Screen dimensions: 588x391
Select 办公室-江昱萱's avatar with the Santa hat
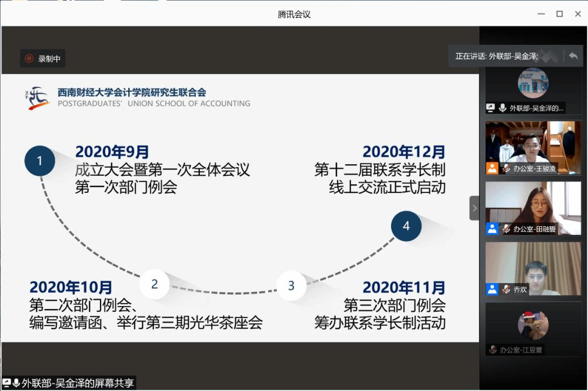533,326
